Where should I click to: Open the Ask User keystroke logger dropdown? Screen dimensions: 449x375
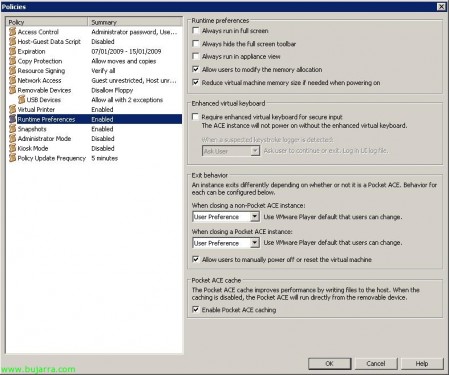tap(255, 151)
